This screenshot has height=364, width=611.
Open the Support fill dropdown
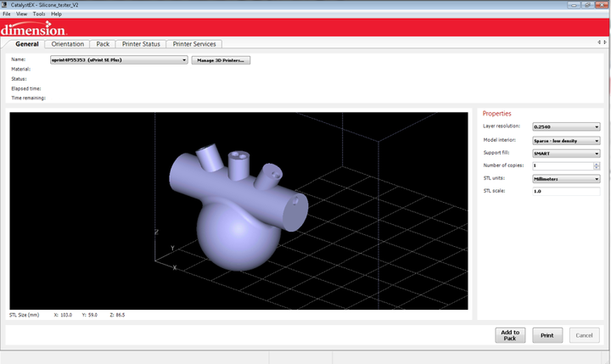566,154
